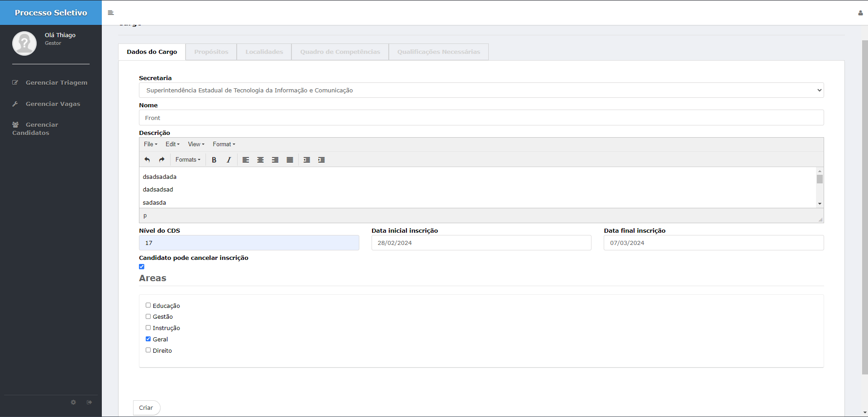This screenshot has height=417, width=868.
Task: Increase indent in the editor
Action: click(x=321, y=159)
